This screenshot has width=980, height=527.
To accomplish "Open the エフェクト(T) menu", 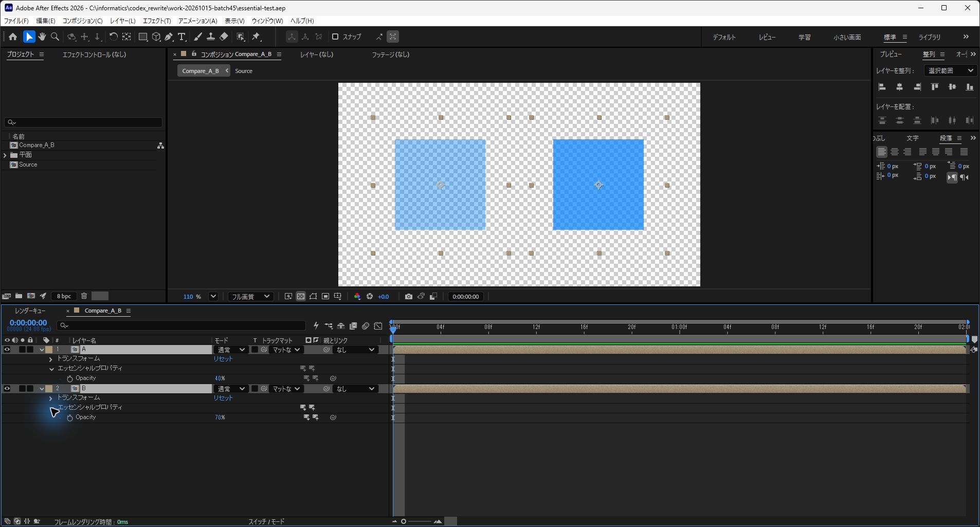I will pos(156,21).
